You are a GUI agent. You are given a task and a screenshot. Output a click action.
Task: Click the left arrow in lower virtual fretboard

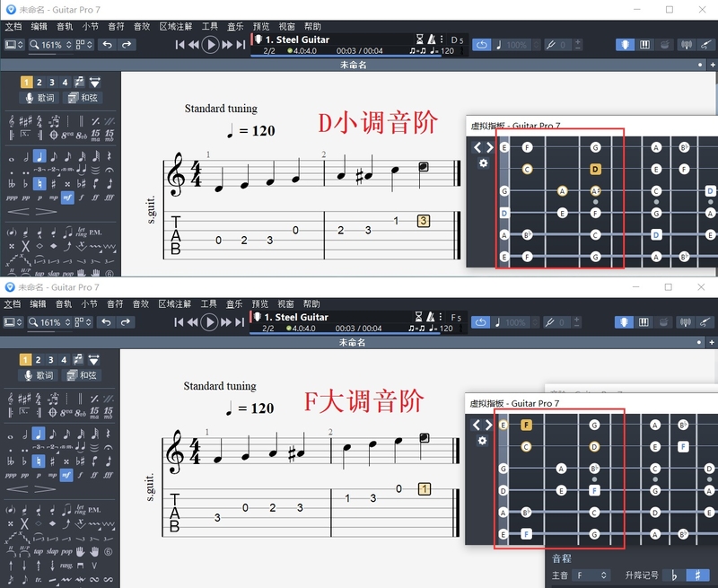[x=477, y=425]
